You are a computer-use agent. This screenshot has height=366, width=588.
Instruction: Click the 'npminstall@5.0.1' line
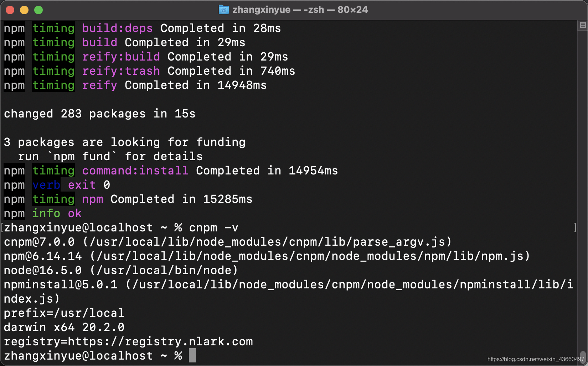point(288,284)
